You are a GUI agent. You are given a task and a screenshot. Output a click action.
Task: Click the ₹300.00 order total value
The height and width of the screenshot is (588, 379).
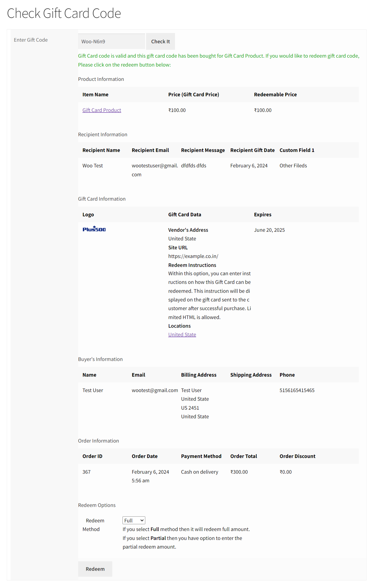[239, 472]
